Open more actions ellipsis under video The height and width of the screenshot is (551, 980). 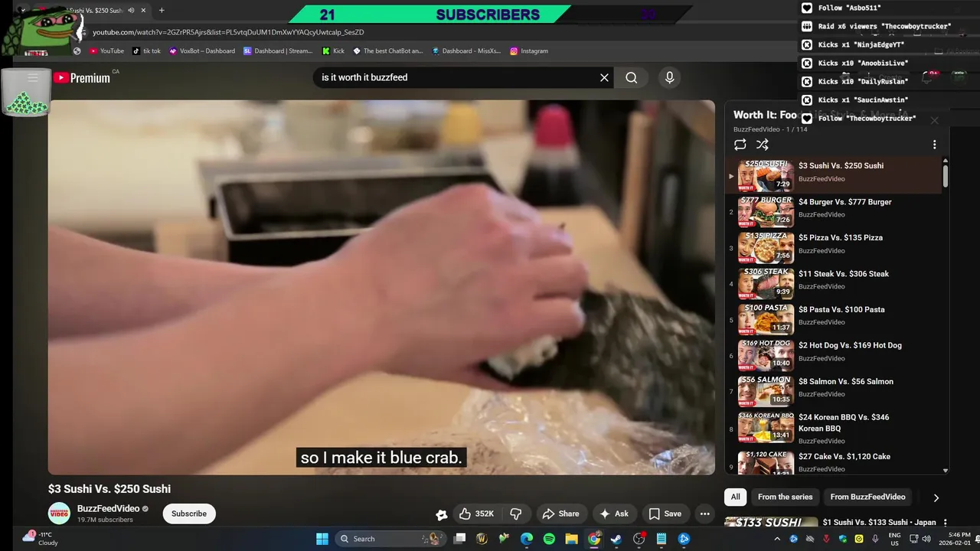pos(704,514)
